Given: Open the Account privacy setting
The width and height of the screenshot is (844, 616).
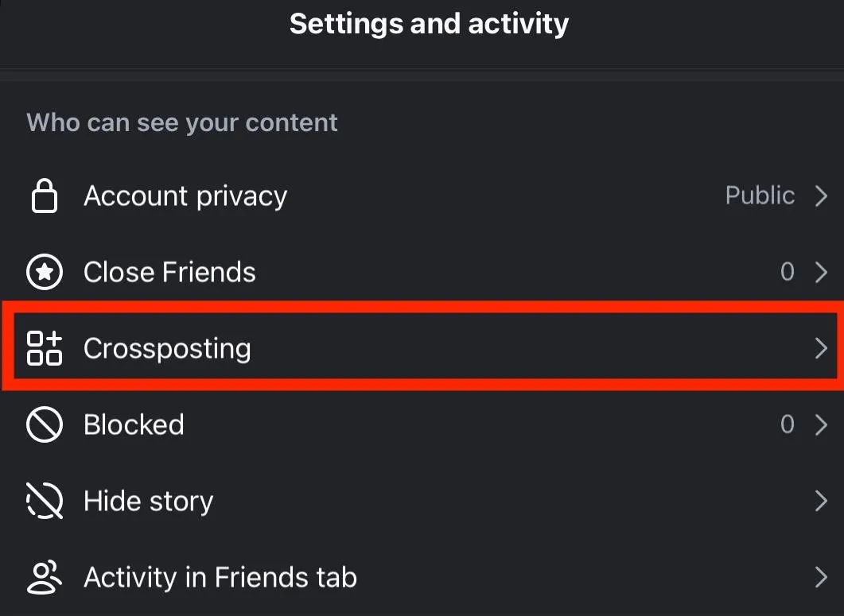Looking at the screenshot, I should 185,196.
